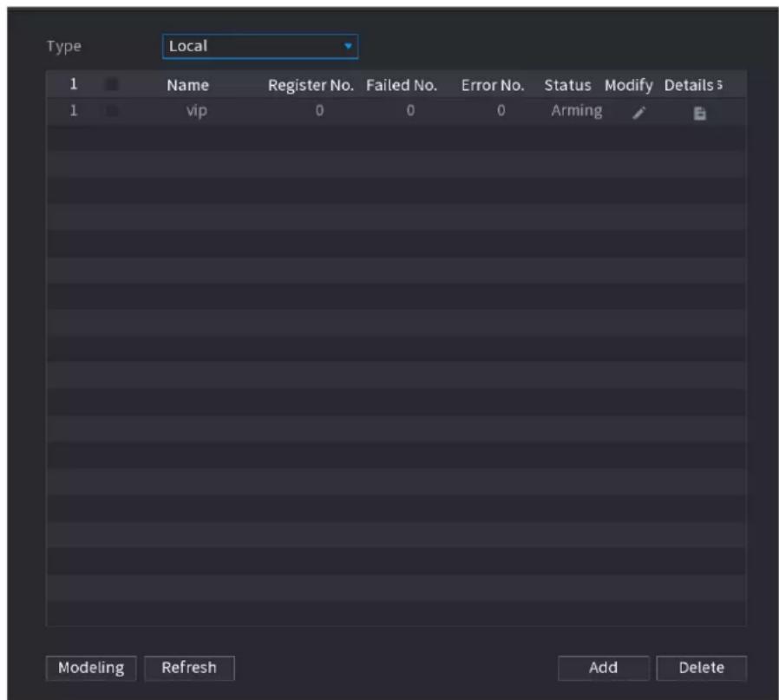Open the Type dropdown showing Local
Image resolution: width=779 pixels, height=700 pixels.
tap(260, 46)
